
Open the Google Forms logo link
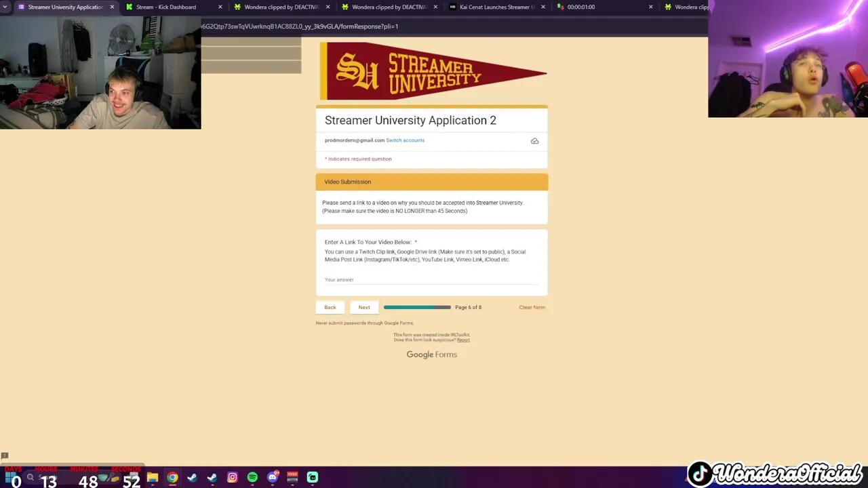coord(431,354)
